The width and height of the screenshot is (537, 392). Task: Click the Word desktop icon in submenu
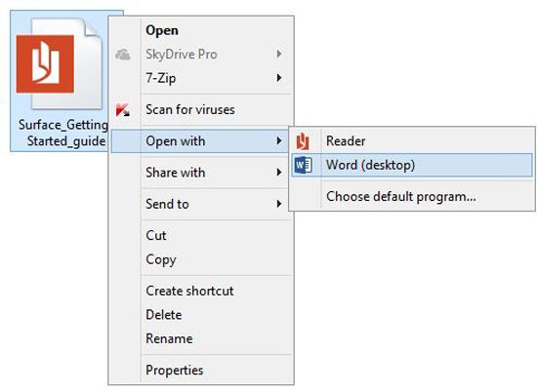point(303,165)
